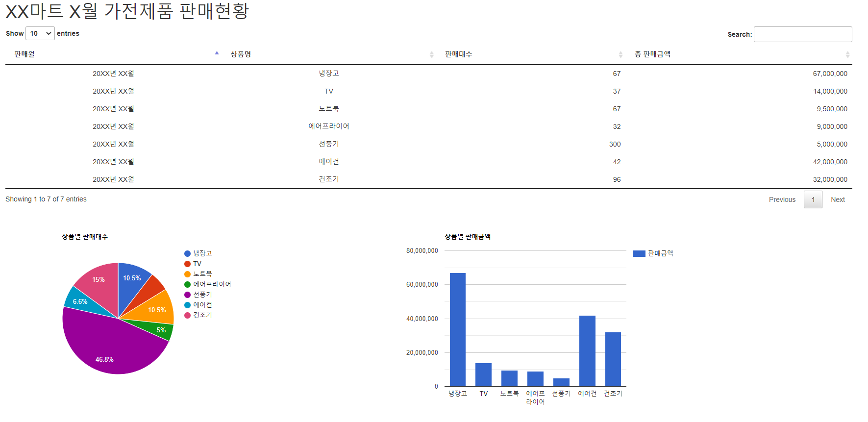The height and width of the screenshot is (422, 868).
Task: Sort the table by 총 판매금액 column
Action: click(739, 54)
